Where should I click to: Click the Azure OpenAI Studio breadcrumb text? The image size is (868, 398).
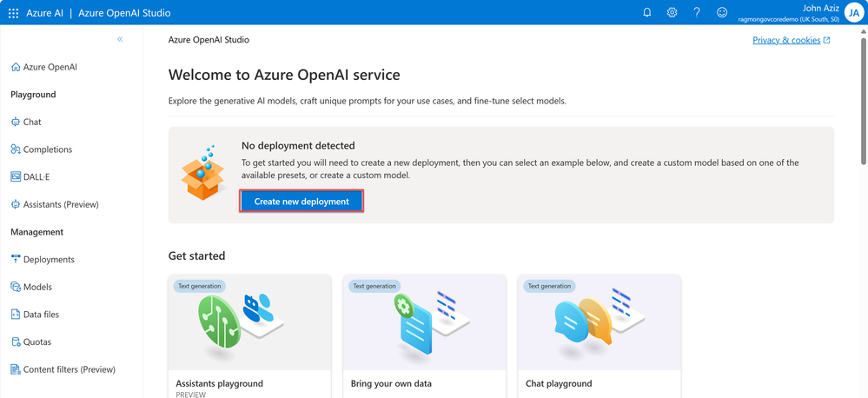[209, 40]
